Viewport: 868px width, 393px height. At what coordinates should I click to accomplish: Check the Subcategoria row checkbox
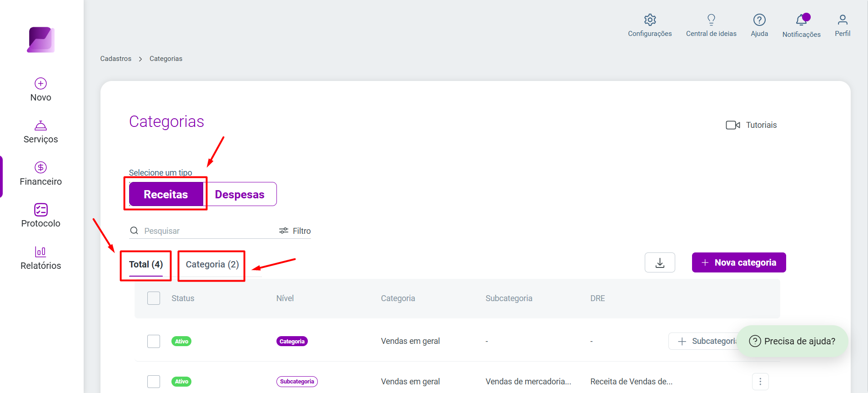154,382
